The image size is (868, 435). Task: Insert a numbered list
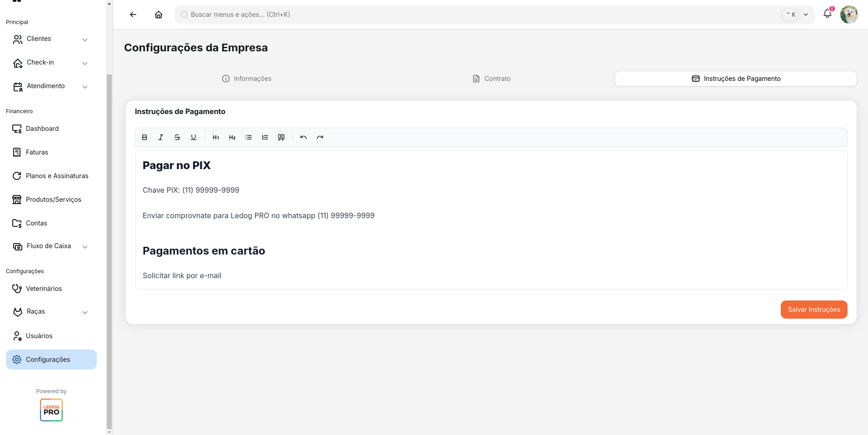tap(264, 137)
